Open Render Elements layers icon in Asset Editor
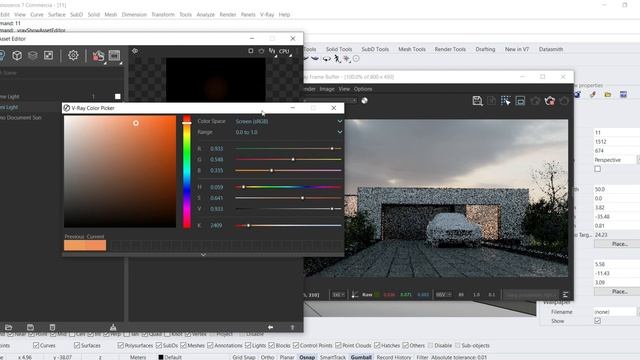This screenshot has width=640, height=360. 33,55
